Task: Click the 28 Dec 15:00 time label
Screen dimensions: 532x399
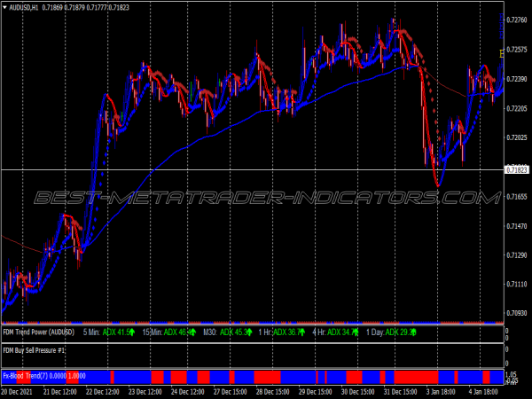Action: [x=273, y=392]
